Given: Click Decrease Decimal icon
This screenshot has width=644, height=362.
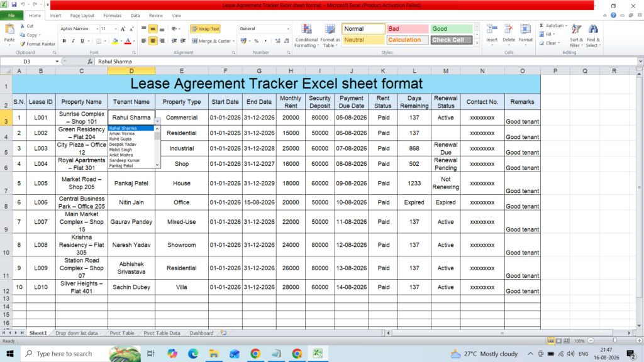Looking at the screenshot, I should pyautogui.click(x=287, y=41).
